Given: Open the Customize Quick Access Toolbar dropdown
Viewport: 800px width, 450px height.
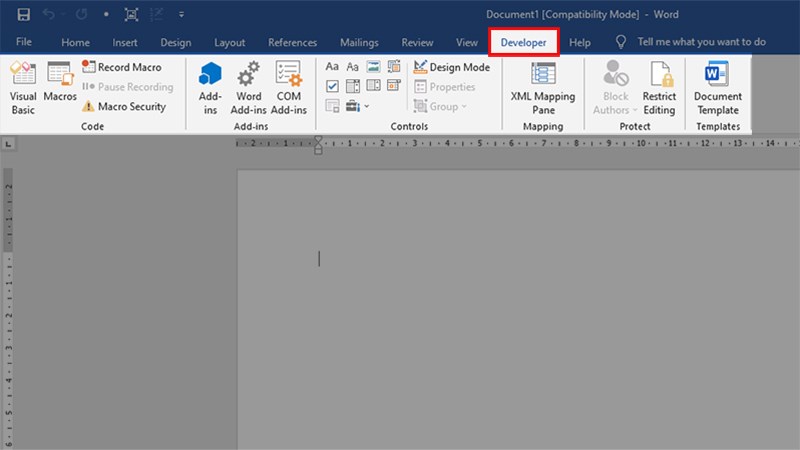Looking at the screenshot, I should [181, 15].
